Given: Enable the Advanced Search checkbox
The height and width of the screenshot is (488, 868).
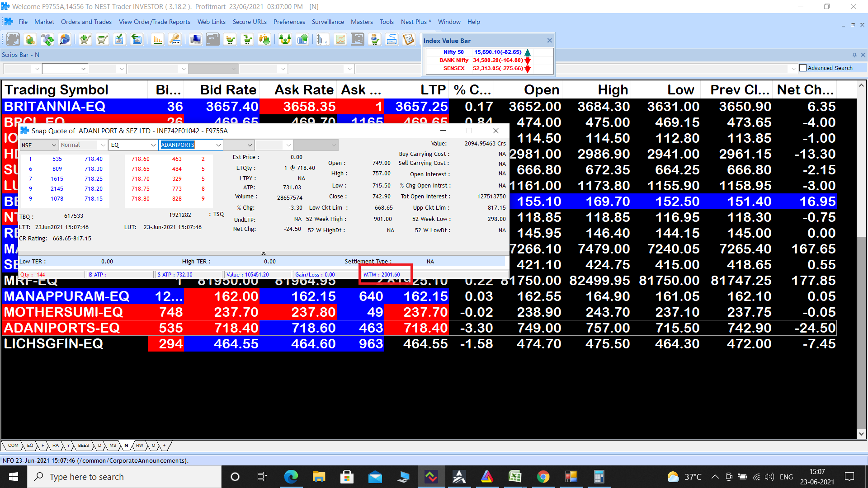Looking at the screenshot, I should (x=803, y=68).
